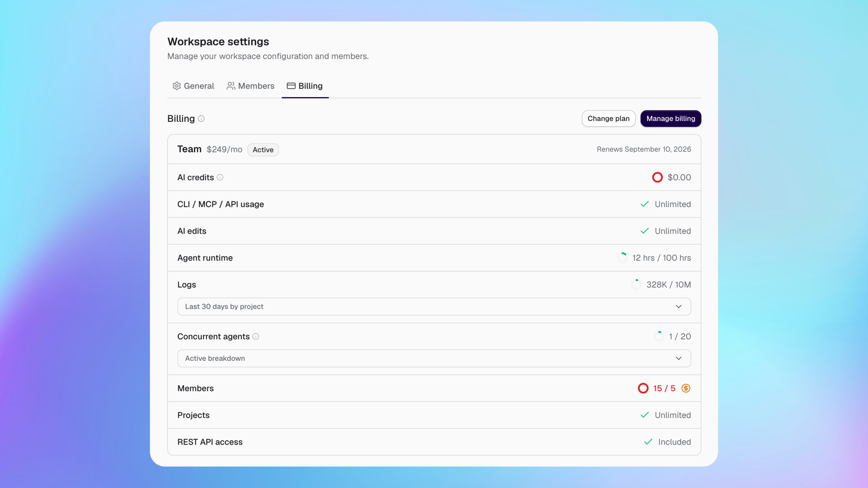Click the 15 / 5 members count
The image size is (868, 488).
(664, 388)
